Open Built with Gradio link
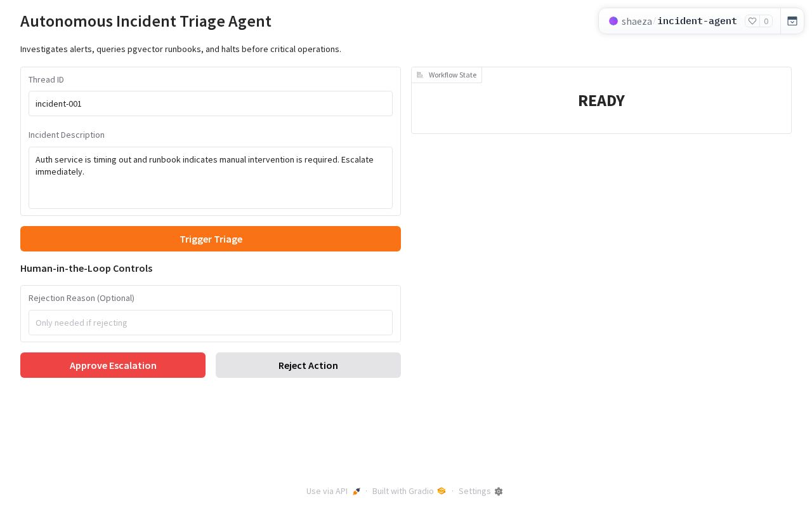The image size is (812, 508). [409, 491]
